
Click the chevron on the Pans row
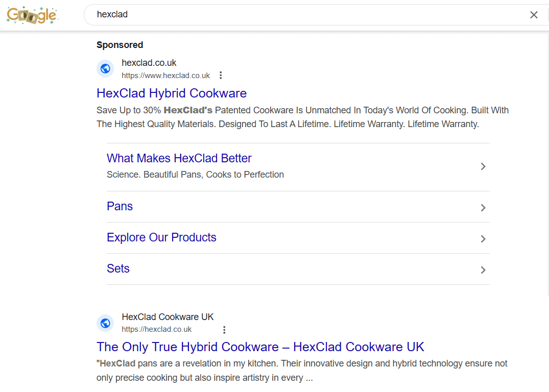pyautogui.click(x=483, y=208)
